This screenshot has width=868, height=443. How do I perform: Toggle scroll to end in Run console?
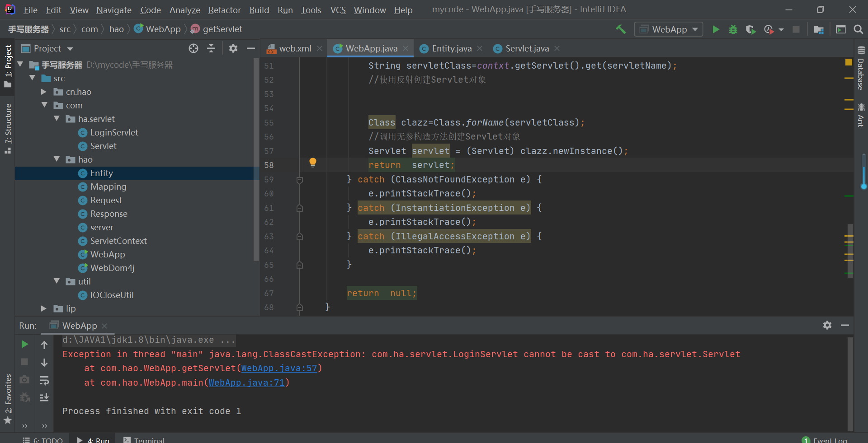coord(44,397)
